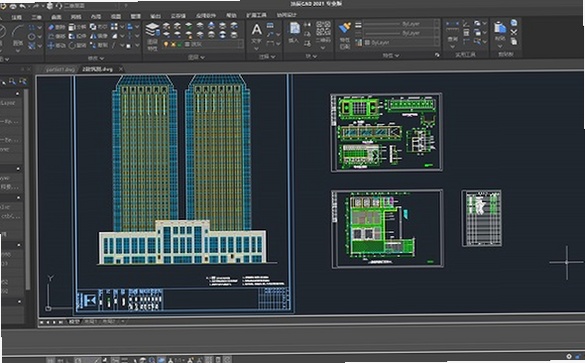
Task: Open the 扩展工具 ribbon tab
Action: click(256, 15)
